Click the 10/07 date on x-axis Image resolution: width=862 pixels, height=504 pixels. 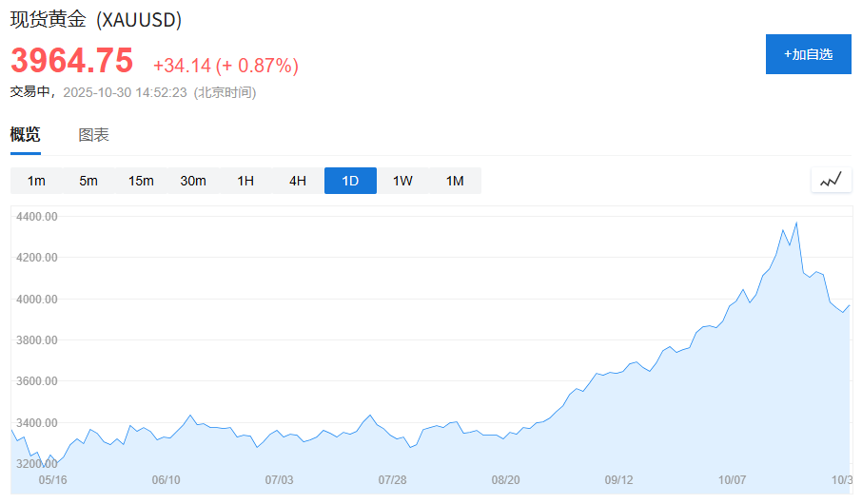click(734, 480)
